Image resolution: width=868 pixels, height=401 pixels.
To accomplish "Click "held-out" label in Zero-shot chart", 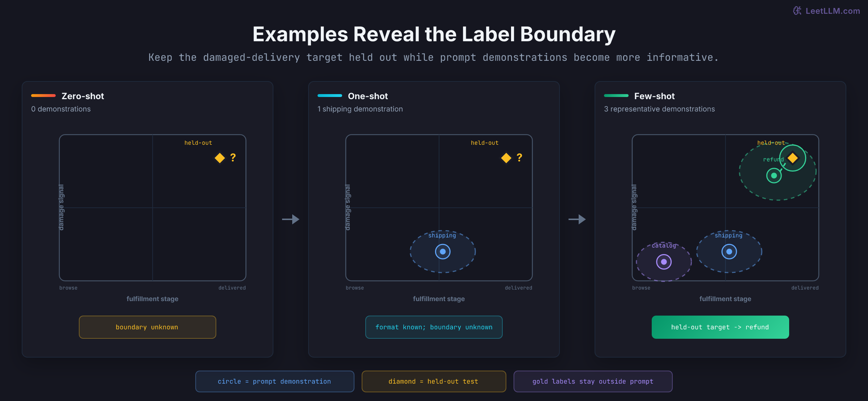I will coord(198,143).
